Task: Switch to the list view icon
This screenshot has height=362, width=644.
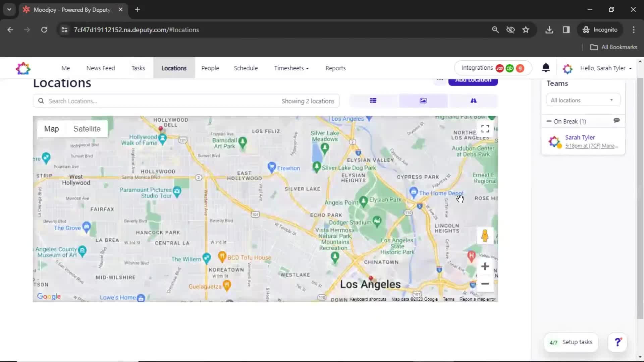Action: click(373, 101)
